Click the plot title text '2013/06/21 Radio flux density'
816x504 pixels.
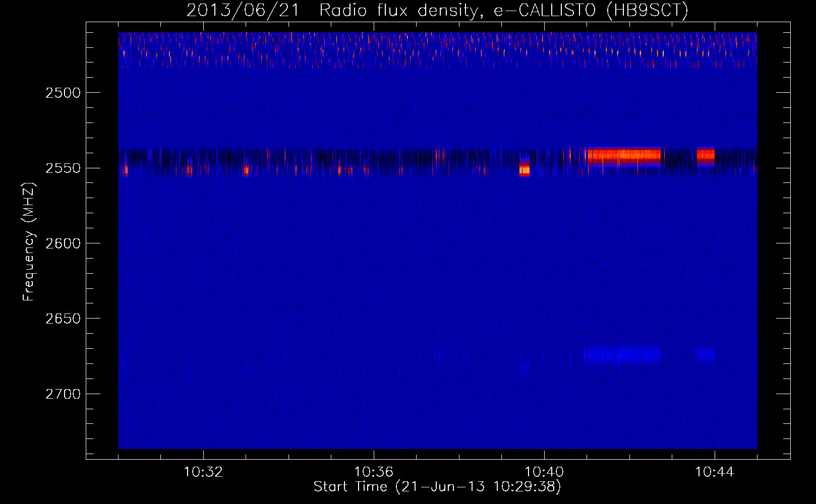[332, 10]
